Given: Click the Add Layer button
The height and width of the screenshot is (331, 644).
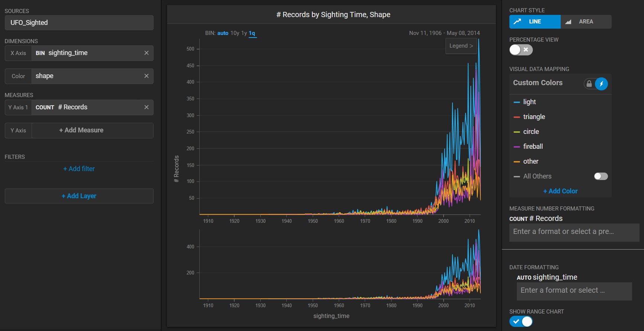Looking at the screenshot, I should click(79, 196).
